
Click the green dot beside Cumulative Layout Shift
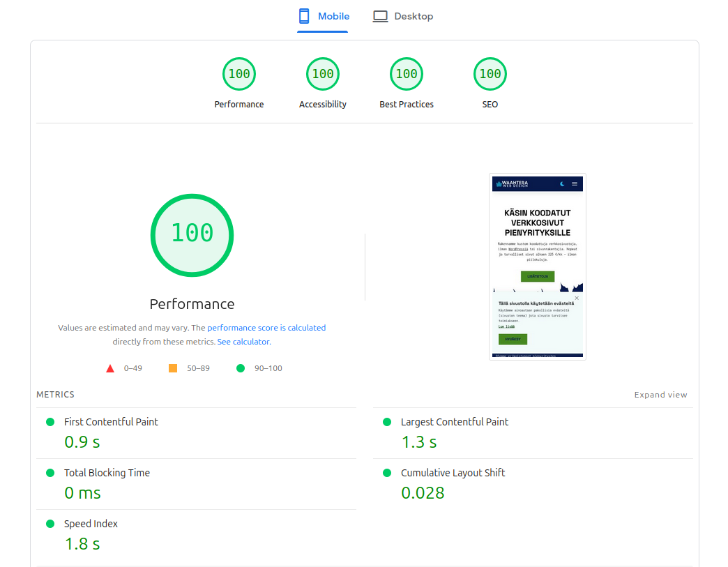coord(386,473)
